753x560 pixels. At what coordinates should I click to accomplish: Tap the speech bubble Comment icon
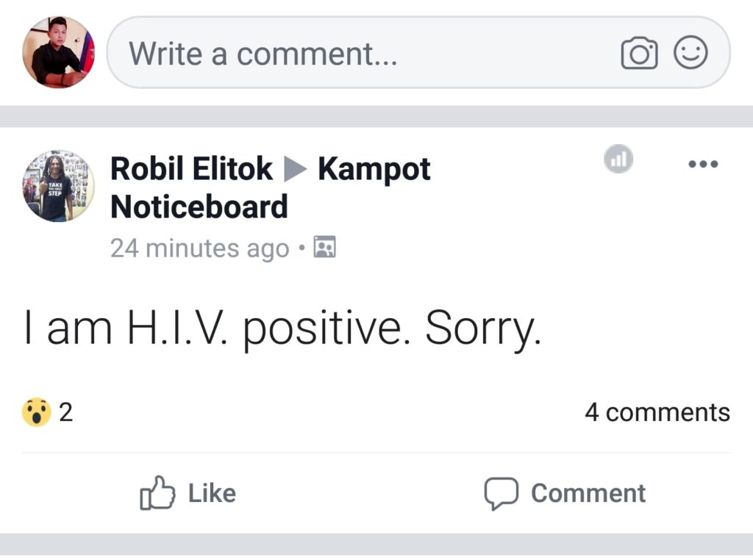pyautogui.click(x=501, y=493)
